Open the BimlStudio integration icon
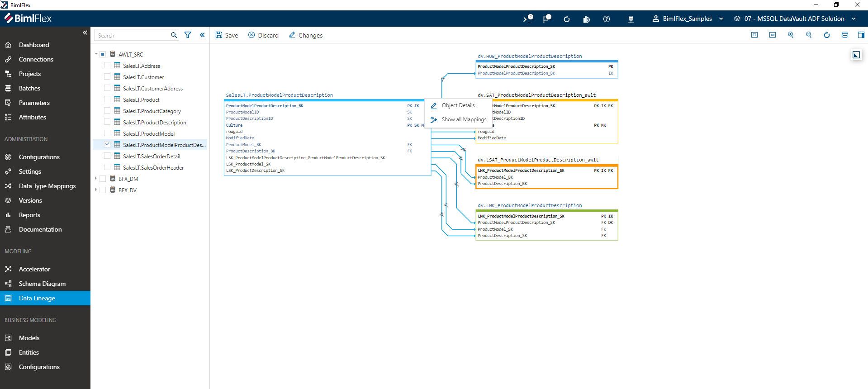The height and width of the screenshot is (389, 868). pyautogui.click(x=587, y=19)
